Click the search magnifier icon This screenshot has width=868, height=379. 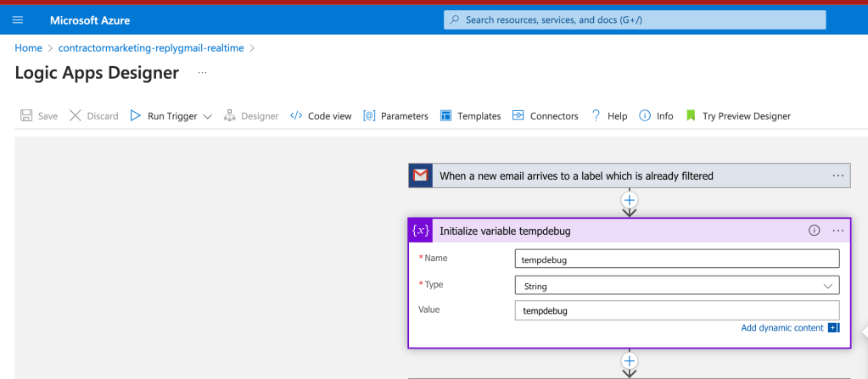pos(455,20)
